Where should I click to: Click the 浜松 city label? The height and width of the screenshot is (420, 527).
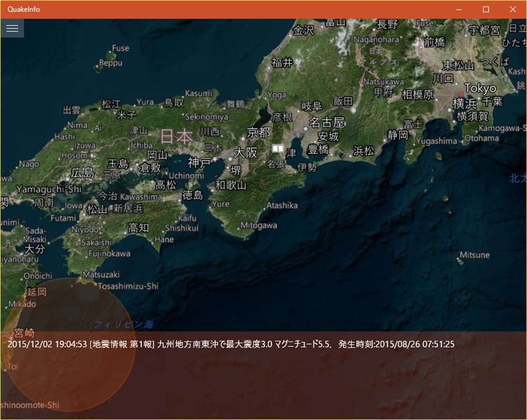[364, 151]
